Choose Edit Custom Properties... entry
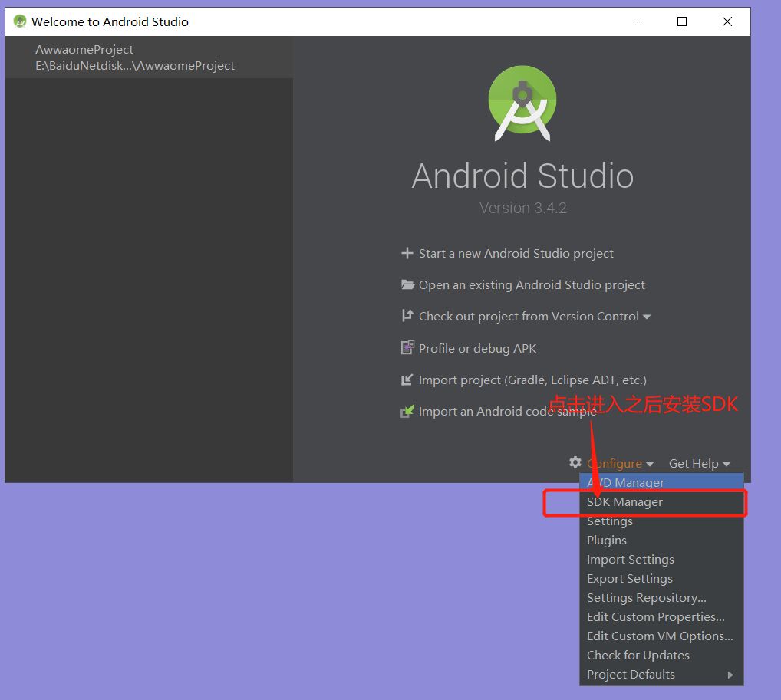 [x=661, y=617]
